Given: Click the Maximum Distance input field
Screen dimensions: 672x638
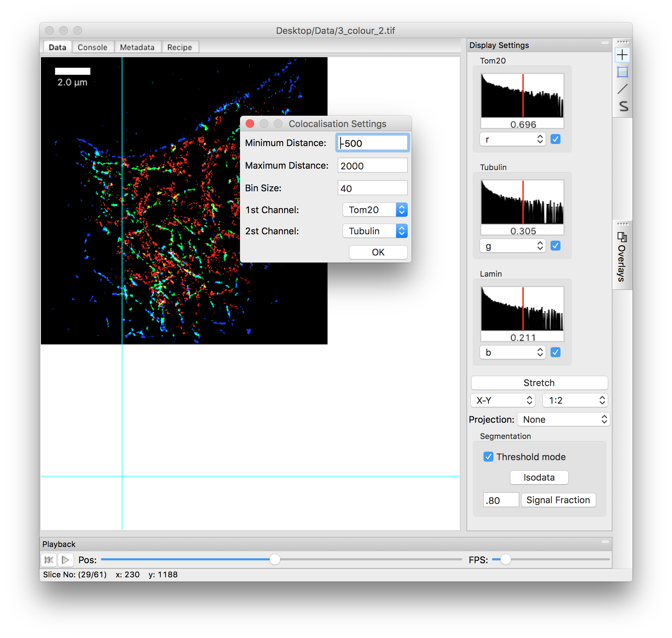Looking at the screenshot, I should pos(372,166).
